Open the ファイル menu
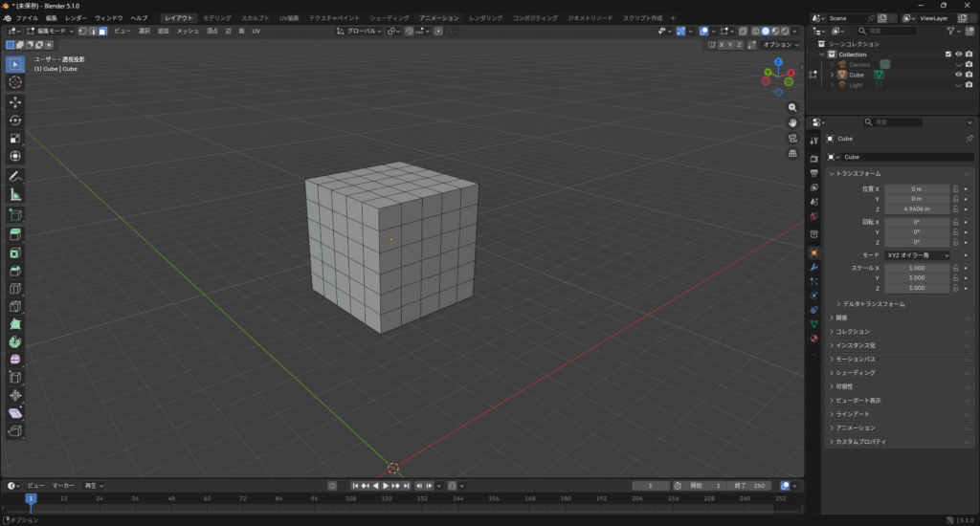Screen dimensions: 980x526 pos(27,18)
